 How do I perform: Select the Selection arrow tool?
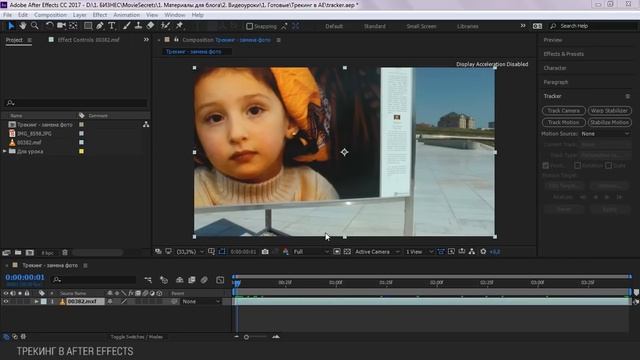(x=11, y=26)
